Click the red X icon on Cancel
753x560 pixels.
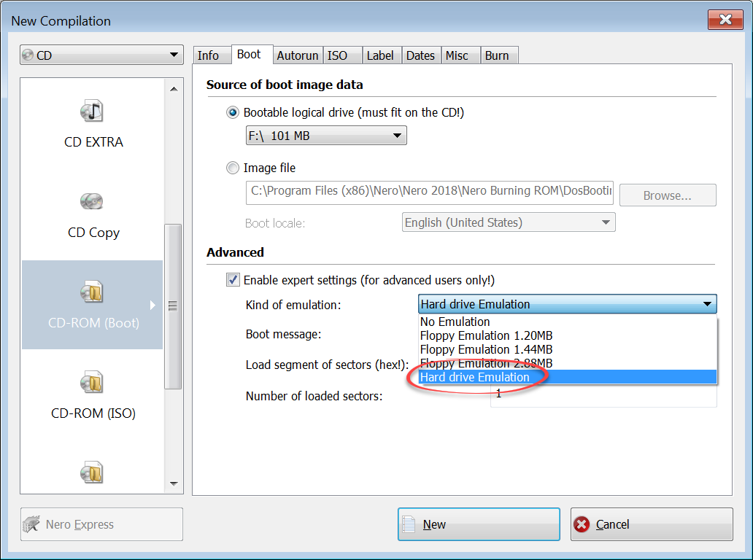coord(582,524)
